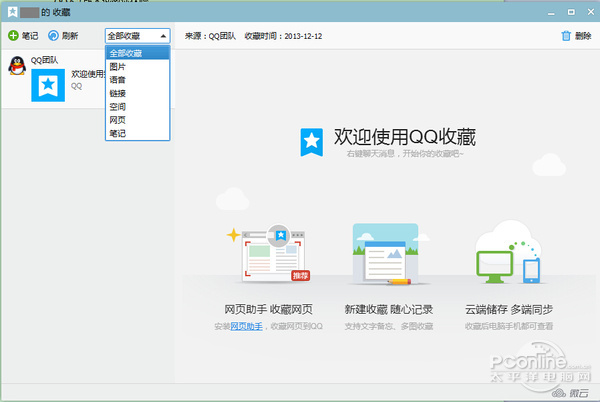Image resolution: width=600 pixels, height=402 pixels.
Task: Click the 收藏时间：2013-12-12 text
Action: tap(283, 36)
